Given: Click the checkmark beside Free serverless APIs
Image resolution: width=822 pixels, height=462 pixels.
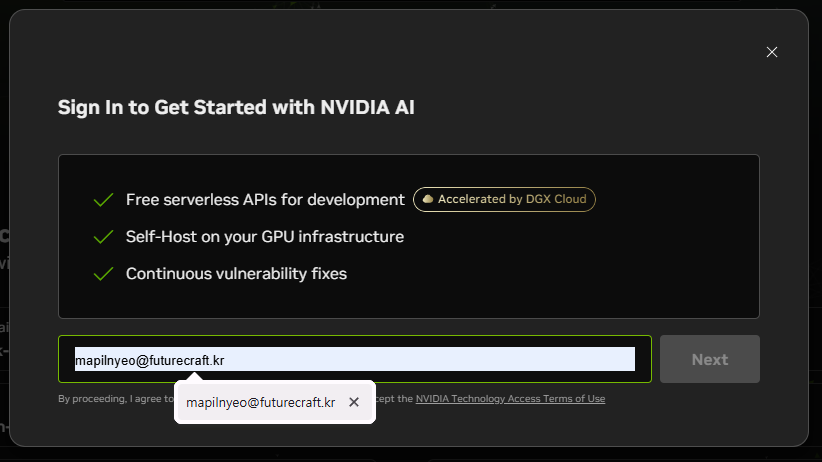Looking at the screenshot, I should pos(103,200).
